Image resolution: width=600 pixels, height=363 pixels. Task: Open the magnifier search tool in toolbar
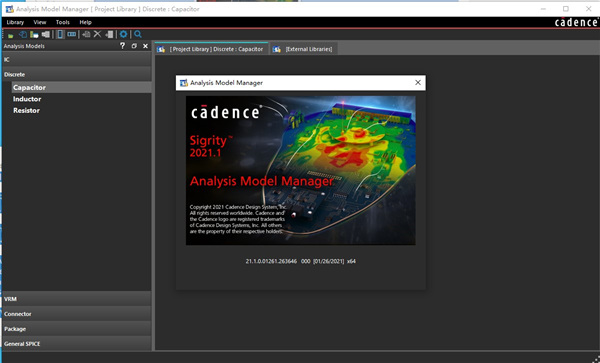pyautogui.click(x=138, y=34)
